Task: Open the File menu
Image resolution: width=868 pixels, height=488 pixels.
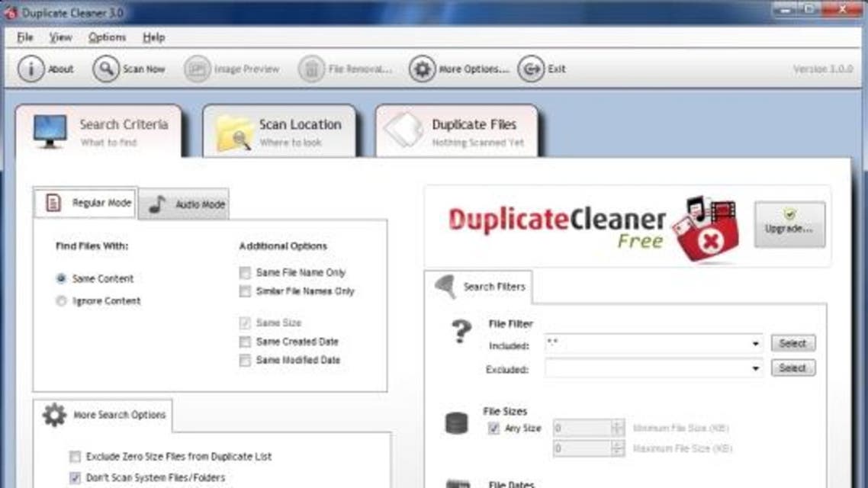Action: tap(25, 37)
